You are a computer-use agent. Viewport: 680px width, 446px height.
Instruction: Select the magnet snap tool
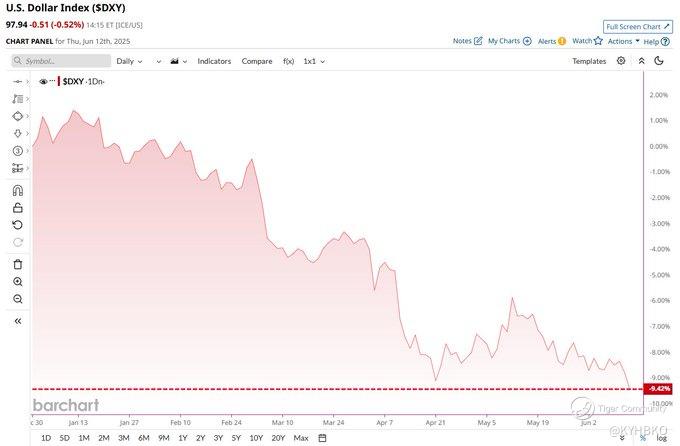click(x=18, y=190)
